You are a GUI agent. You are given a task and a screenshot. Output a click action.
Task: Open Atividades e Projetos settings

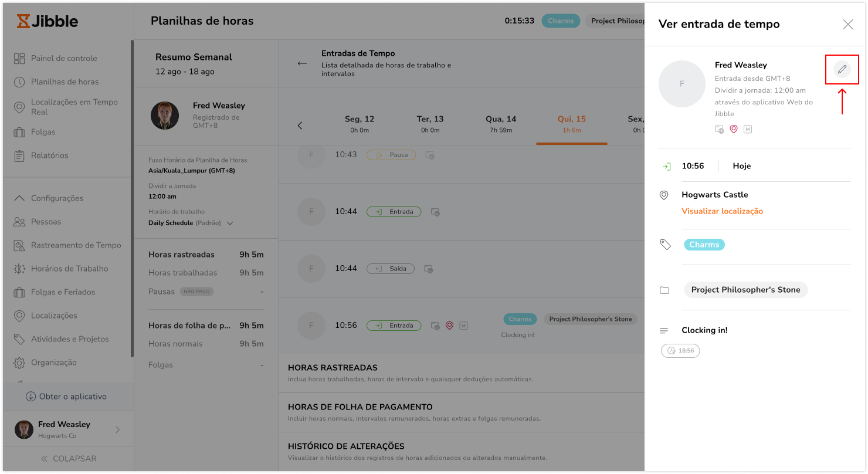coord(69,339)
